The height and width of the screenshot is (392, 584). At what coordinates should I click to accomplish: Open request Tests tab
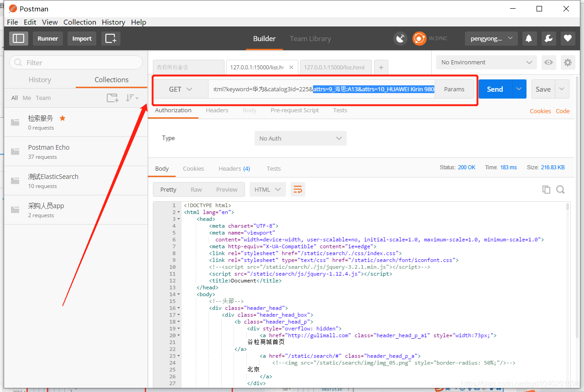tap(340, 110)
